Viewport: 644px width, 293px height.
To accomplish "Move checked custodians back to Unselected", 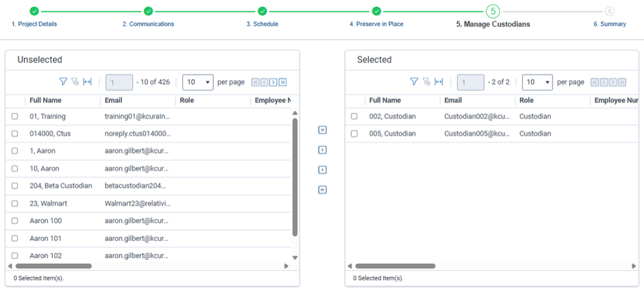I will pyautogui.click(x=323, y=170).
